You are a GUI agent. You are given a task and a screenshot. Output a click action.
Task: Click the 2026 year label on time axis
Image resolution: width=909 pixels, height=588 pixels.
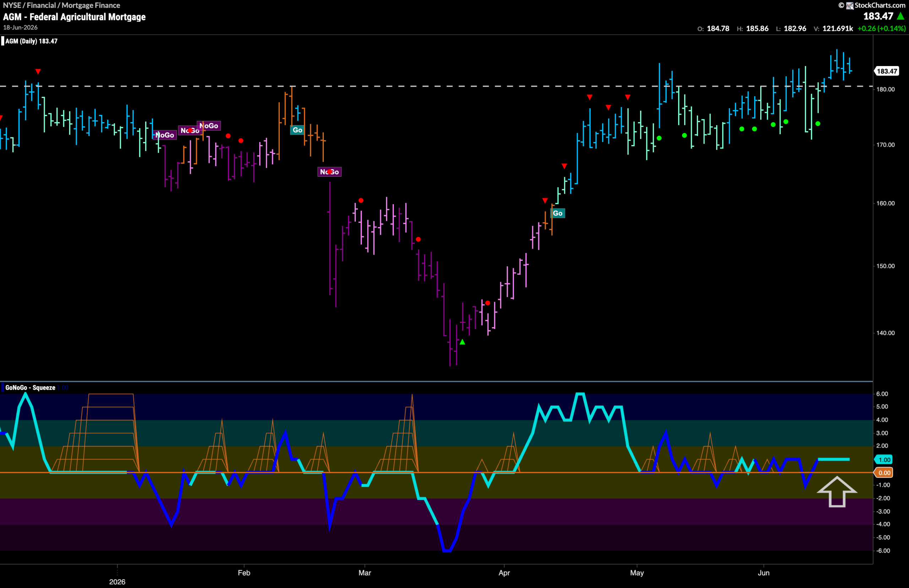coord(117,582)
